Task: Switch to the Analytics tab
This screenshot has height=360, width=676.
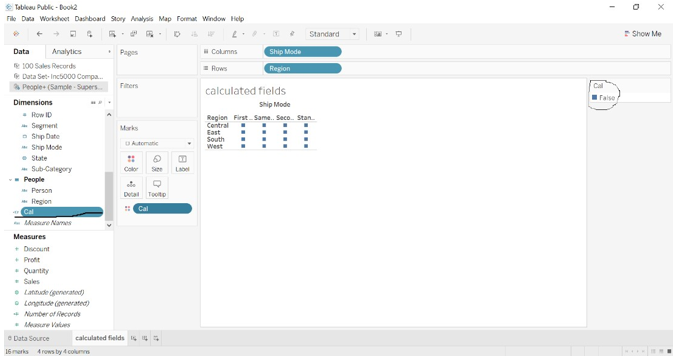Action: pos(67,52)
